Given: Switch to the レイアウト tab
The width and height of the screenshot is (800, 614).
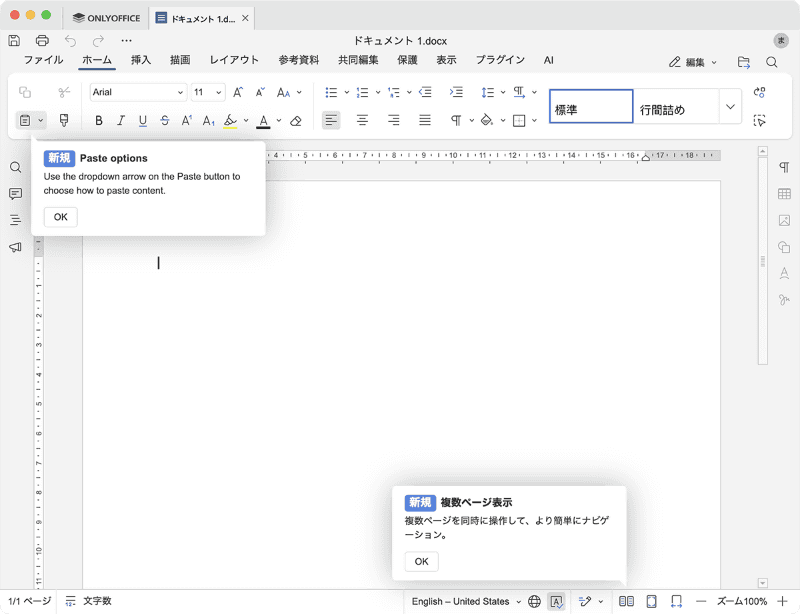Looking at the screenshot, I should [x=234, y=60].
